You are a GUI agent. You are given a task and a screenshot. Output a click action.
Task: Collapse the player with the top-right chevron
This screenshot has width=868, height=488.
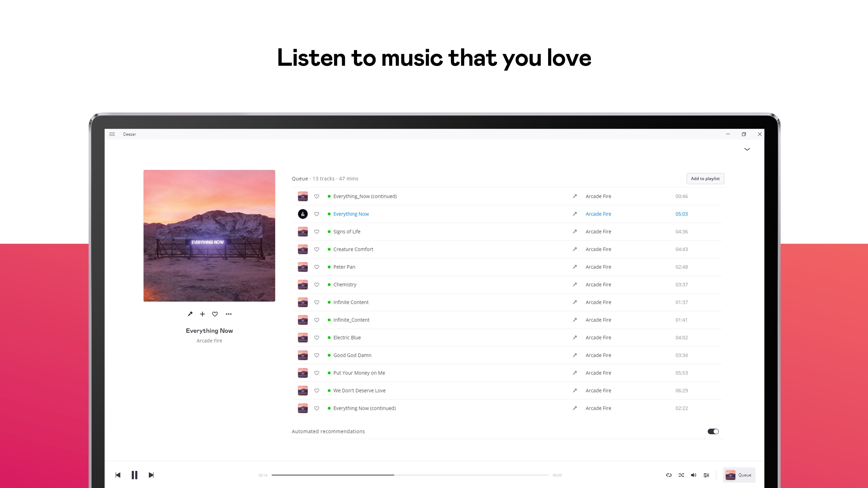tap(747, 149)
